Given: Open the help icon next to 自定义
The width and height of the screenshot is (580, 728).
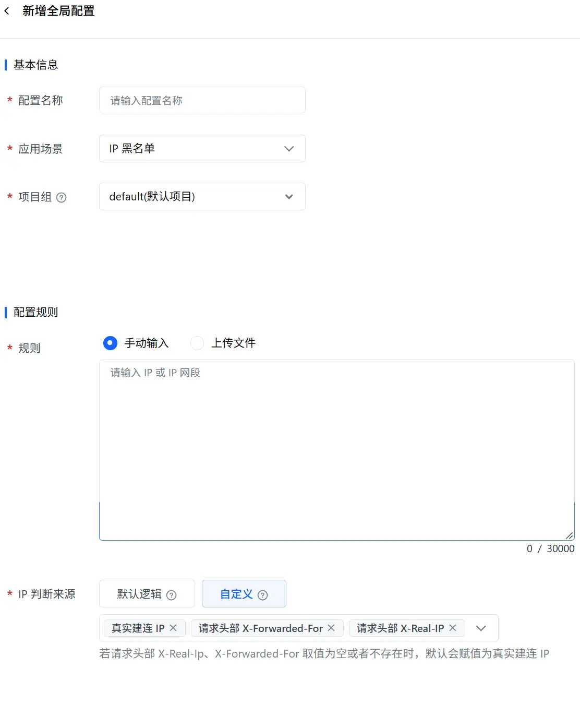Looking at the screenshot, I should click(263, 595).
